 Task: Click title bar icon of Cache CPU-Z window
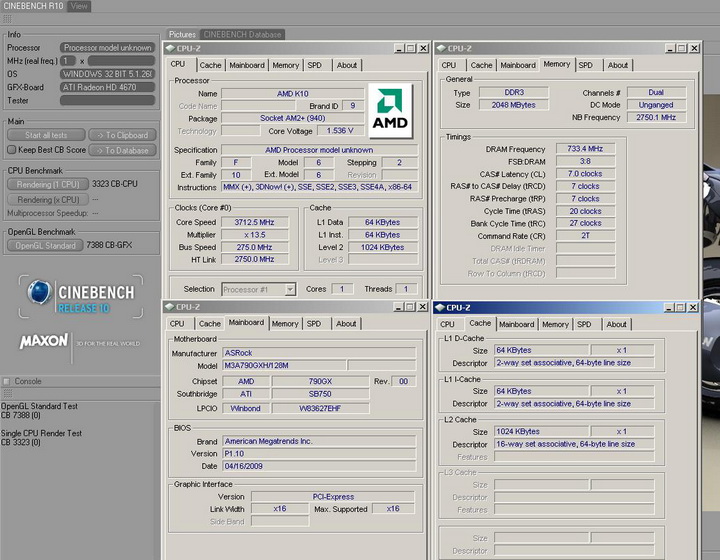tap(441, 307)
